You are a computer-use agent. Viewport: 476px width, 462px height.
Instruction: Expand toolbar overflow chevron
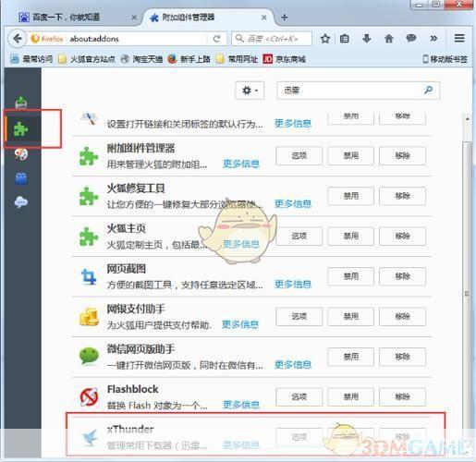coord(433,39)
